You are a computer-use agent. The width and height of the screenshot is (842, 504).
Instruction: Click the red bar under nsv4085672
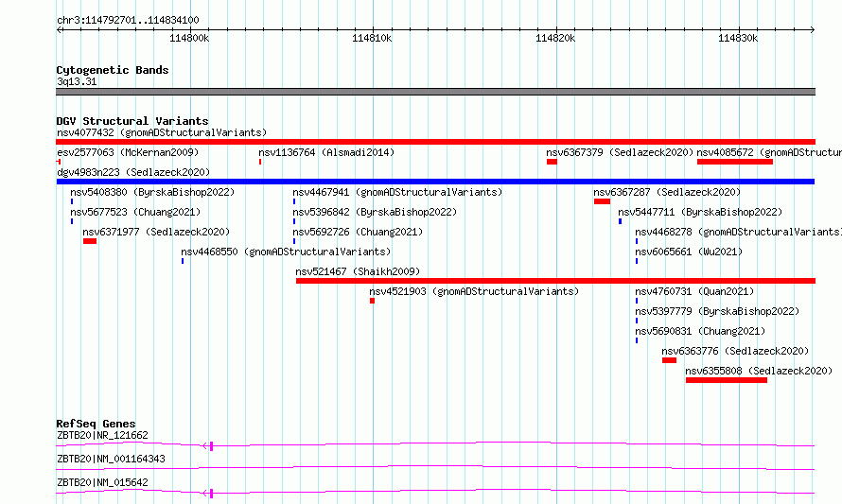click(x=735, y=162)
